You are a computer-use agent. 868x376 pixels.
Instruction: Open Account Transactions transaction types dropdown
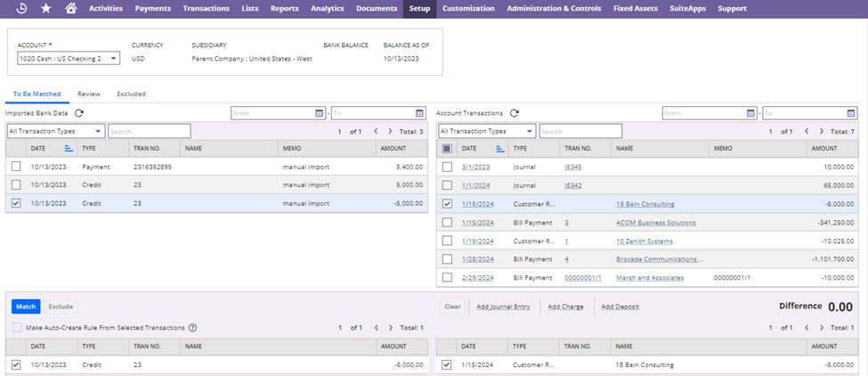487,131
